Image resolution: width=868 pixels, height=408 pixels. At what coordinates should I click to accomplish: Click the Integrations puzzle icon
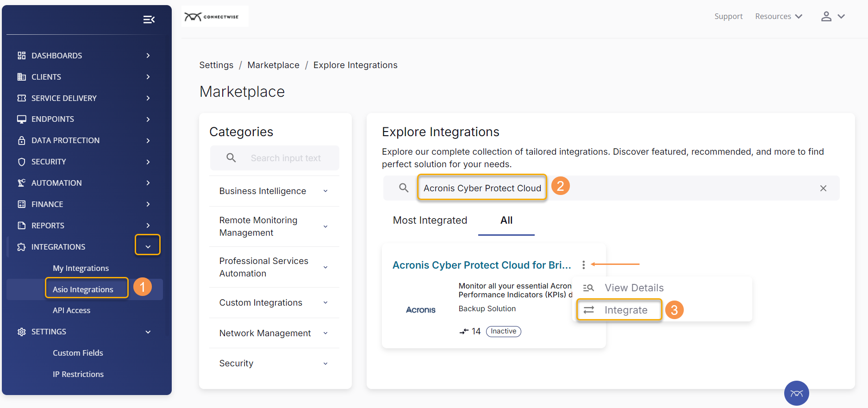pos(21,247)
